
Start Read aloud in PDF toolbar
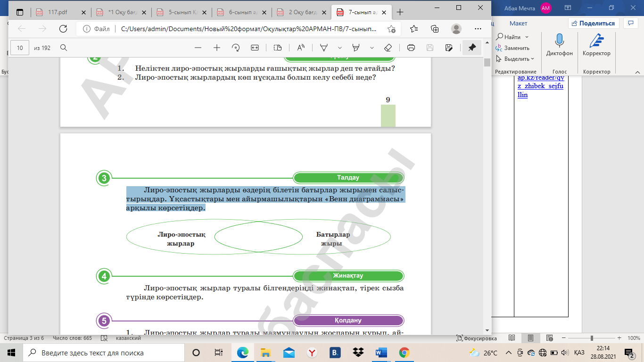[x=301, y=48]
